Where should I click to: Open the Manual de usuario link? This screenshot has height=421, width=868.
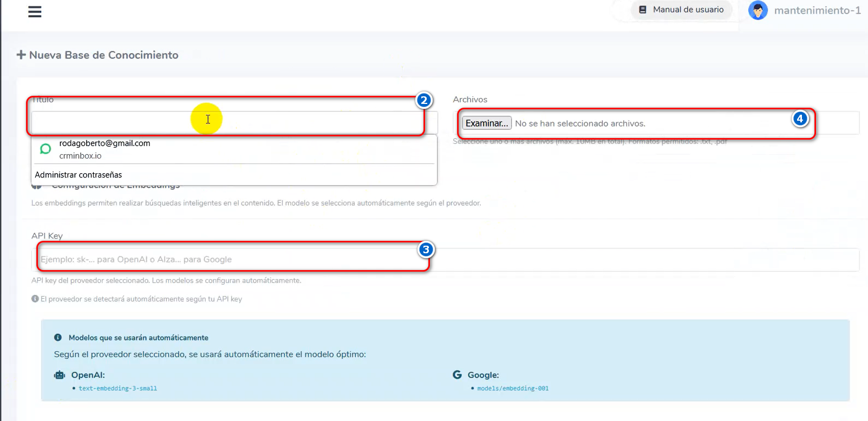point(688,10)
